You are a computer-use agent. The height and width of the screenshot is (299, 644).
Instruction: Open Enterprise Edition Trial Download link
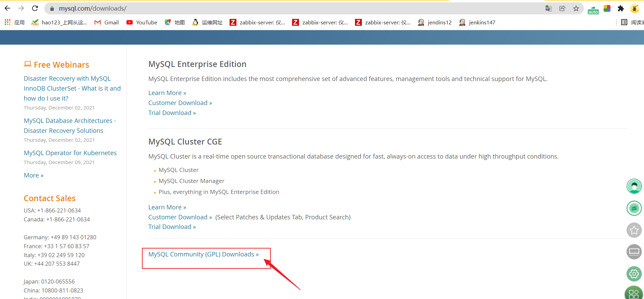pyautogui.click(x=172, y=113)
